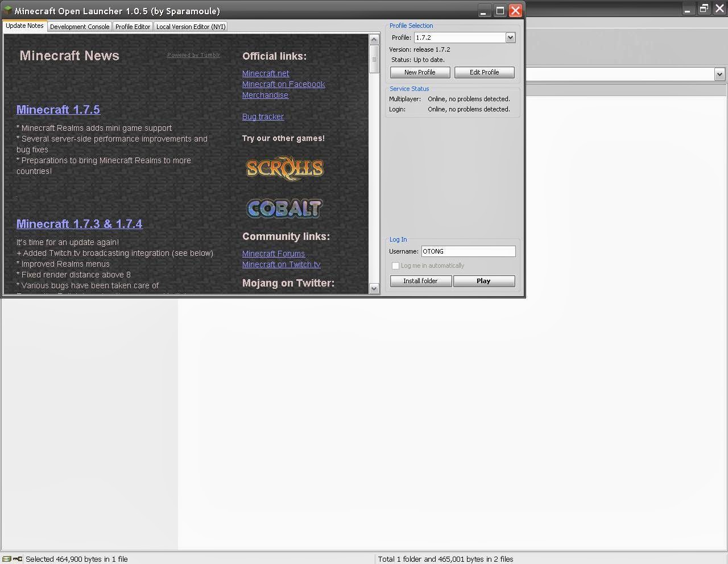Screen dimensions: 728x564
Task: Open the Local Version Editor (NYI) tab
Action: pyautogui.click(x=191, y=26)
